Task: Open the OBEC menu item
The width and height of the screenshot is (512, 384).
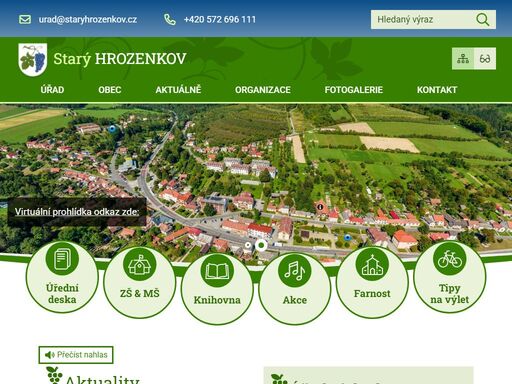Action: [x=110, y=90]
